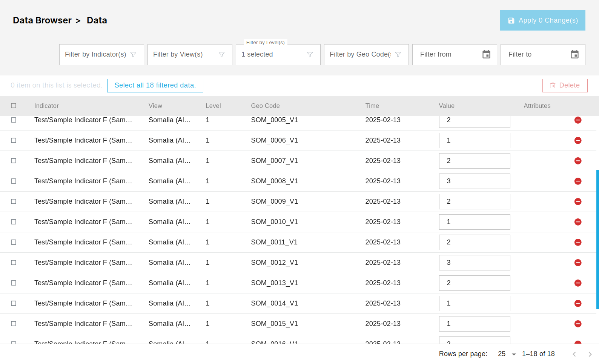Viewport: 599px width, 364px height.
Task: Open the Filter to calendar picker
Action: pos(574,54)
